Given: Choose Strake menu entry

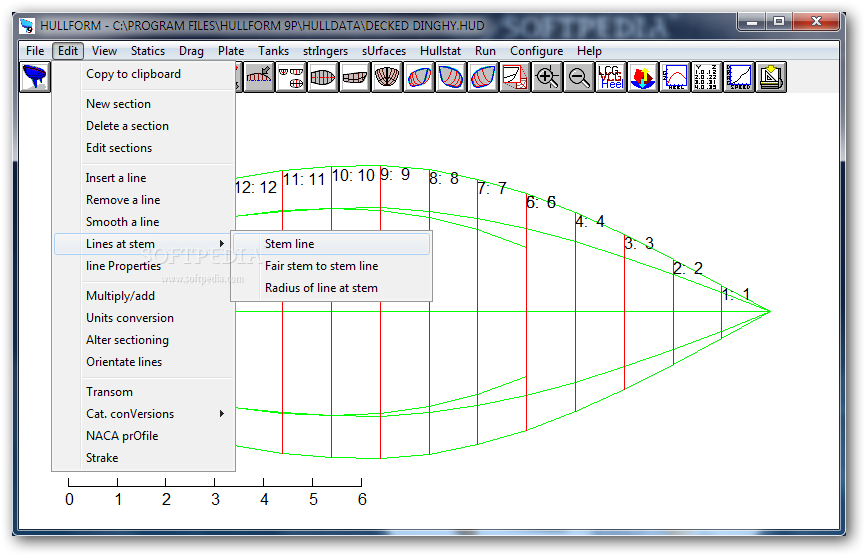Looking at the screenshot, I should pyautogui.click(x=144, y=458).
